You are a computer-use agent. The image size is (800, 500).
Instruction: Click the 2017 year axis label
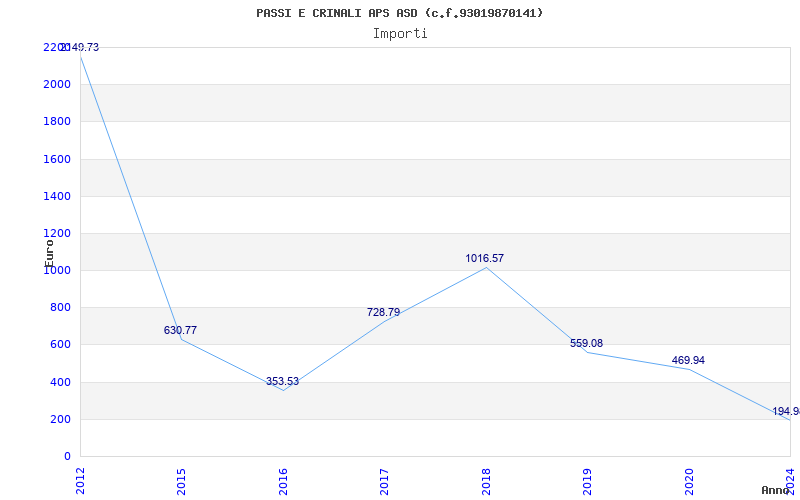[x=384, y=481]
